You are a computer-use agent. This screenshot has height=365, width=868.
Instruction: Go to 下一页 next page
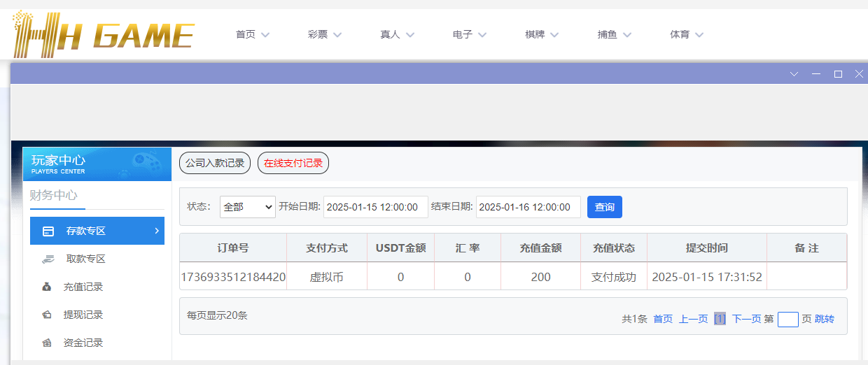[746, 319]
